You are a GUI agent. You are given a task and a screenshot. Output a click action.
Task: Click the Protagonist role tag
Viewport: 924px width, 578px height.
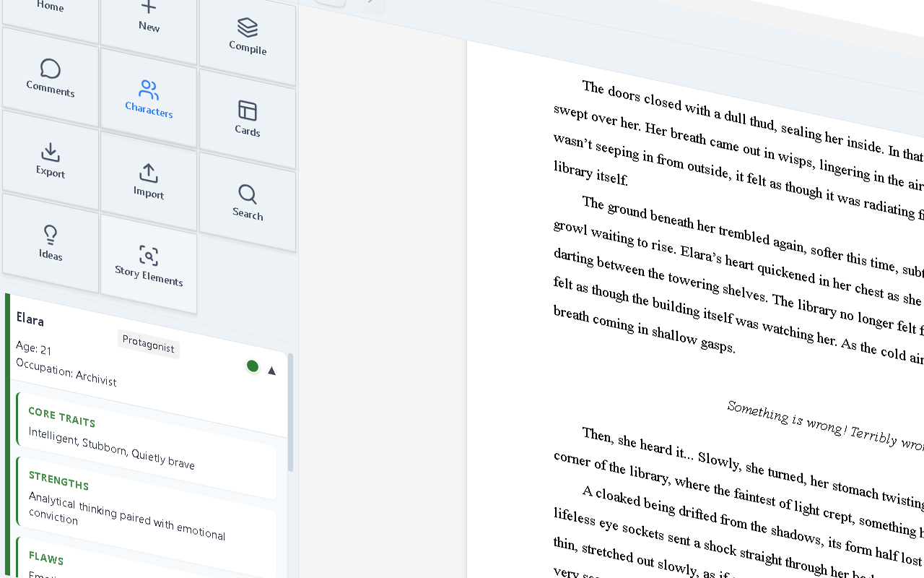pos(148,344)
